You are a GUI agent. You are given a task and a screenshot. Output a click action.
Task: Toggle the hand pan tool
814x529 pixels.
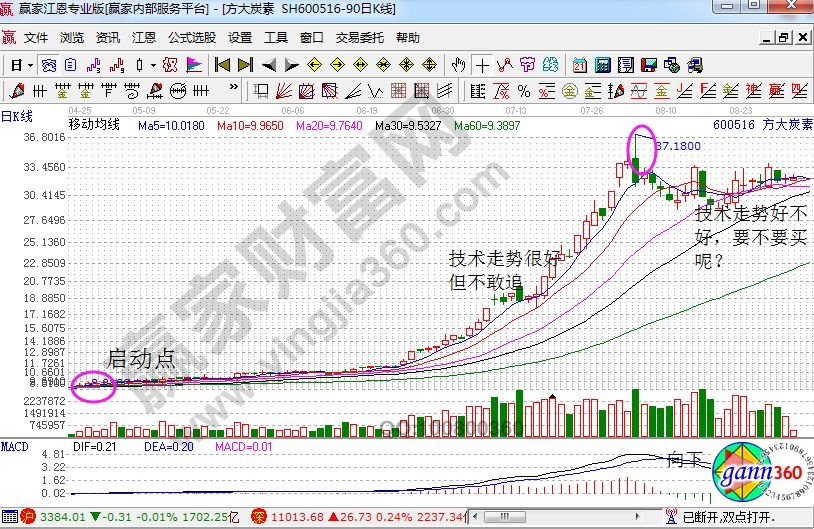point(458,65)
